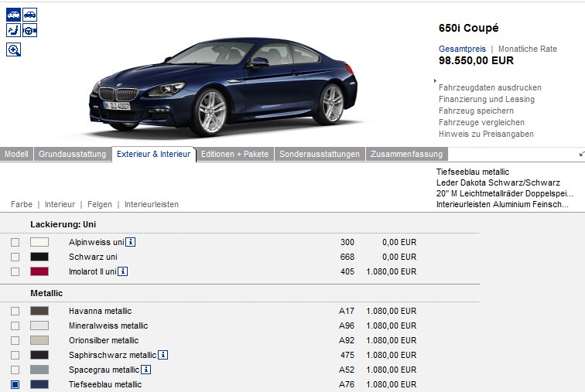Check the Havanna metallic checkbox

(x=15, y=311)
